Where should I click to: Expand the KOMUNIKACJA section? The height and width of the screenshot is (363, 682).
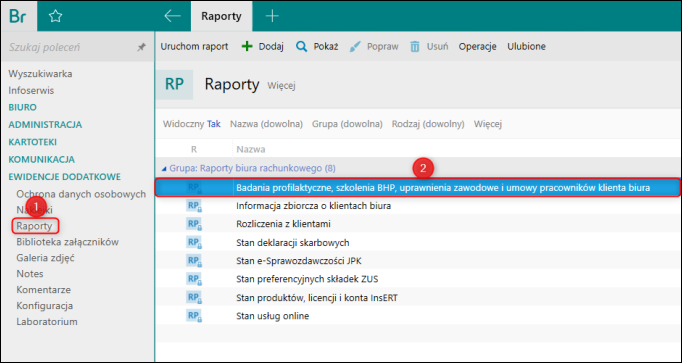click(x=42, y=160)
